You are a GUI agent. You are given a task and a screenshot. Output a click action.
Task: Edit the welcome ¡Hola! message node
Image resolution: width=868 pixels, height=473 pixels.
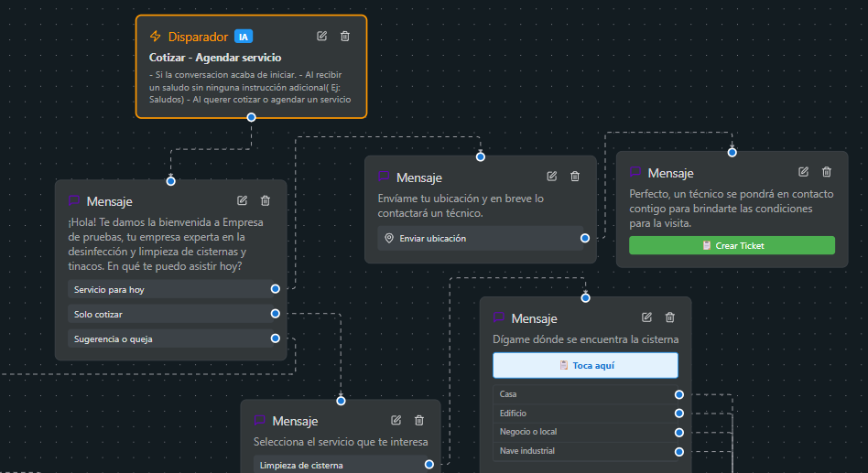pos(242,200)
